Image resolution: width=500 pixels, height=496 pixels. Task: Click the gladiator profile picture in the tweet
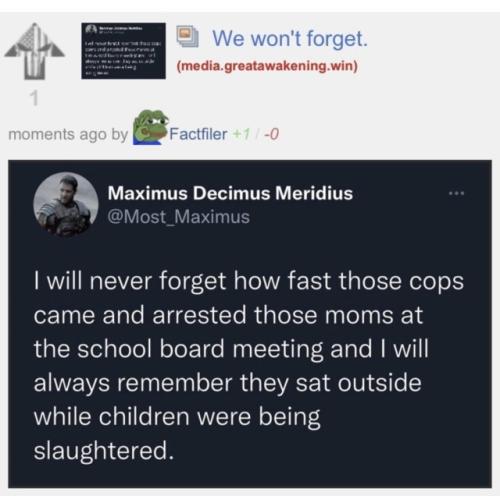tap(66, 204)
